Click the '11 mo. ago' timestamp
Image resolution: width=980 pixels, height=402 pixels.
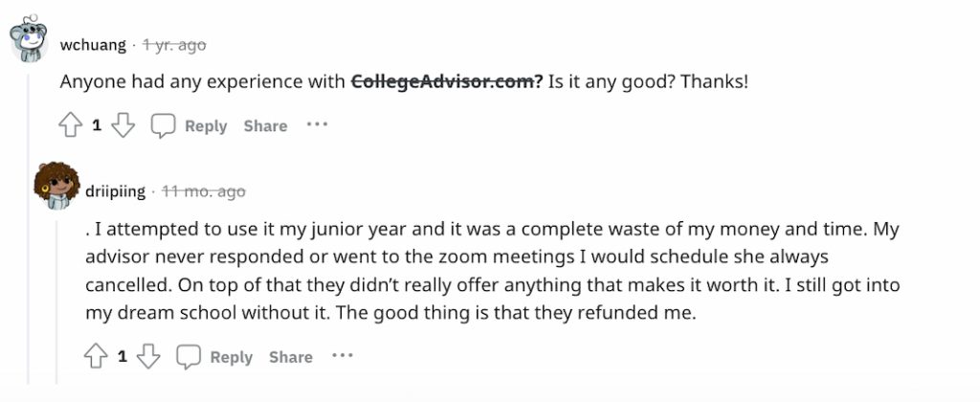coord(203,191)
